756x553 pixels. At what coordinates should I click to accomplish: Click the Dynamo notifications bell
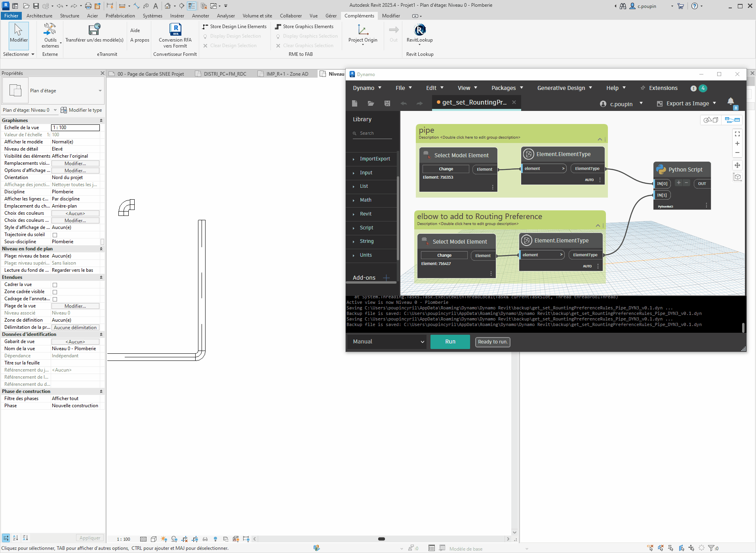click(x=731, y=101)
